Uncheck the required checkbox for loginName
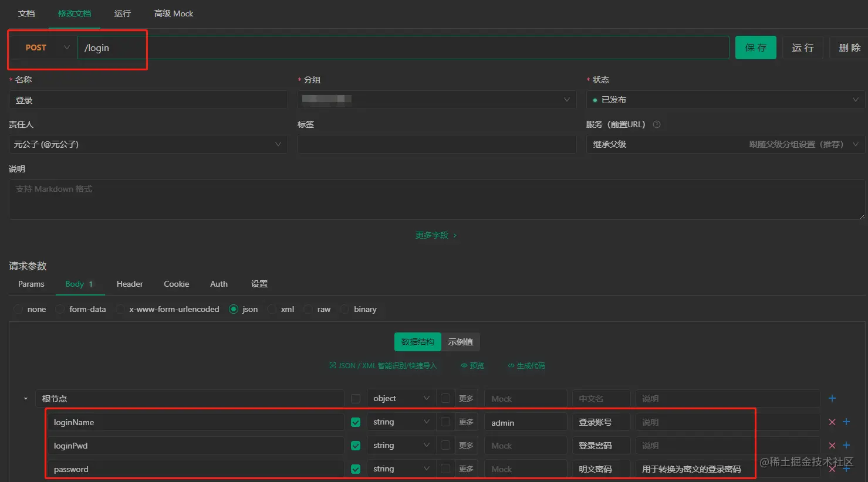The image size is (868, 482). tap(355, 422)
